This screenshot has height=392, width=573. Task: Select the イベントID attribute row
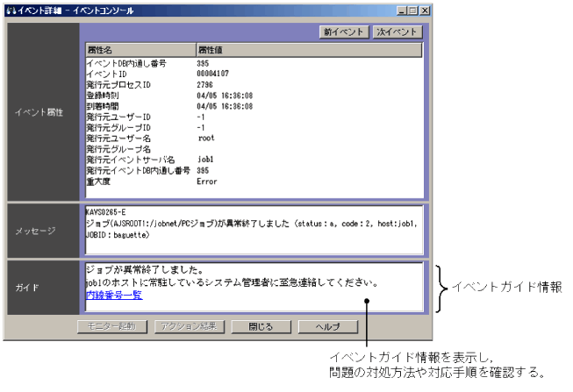254,75
